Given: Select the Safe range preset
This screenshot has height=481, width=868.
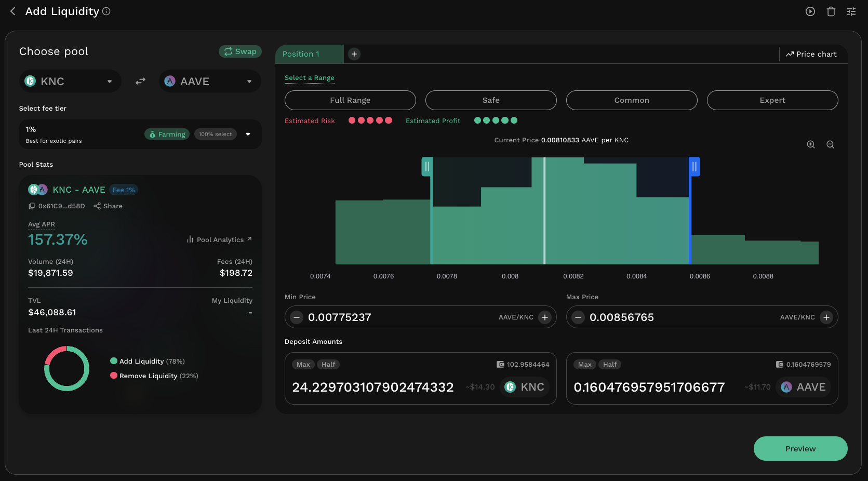Looking at the screenshot, I should click(x=491, y=100).
